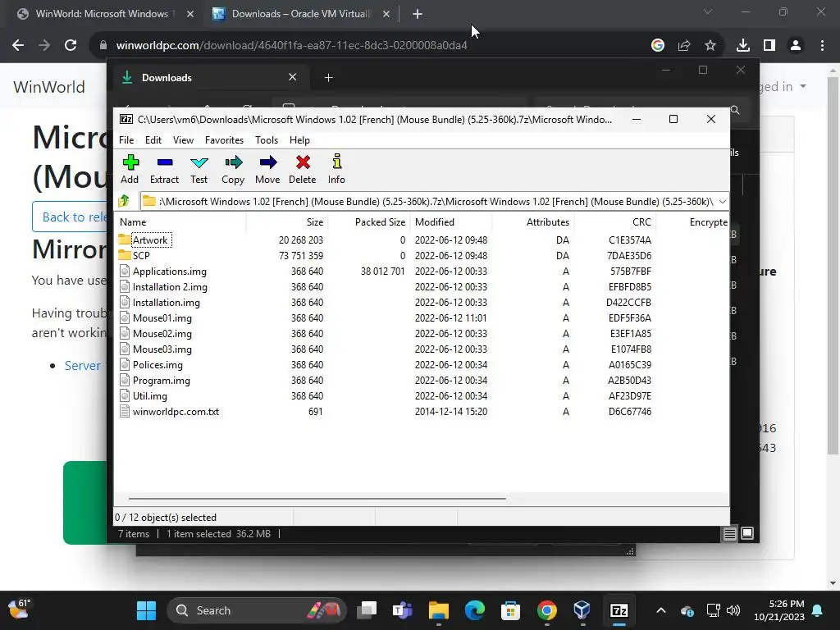This screenshot has width=840, height=630.
Task: Sort by the Size column header
Action: (x=287, y=221)
